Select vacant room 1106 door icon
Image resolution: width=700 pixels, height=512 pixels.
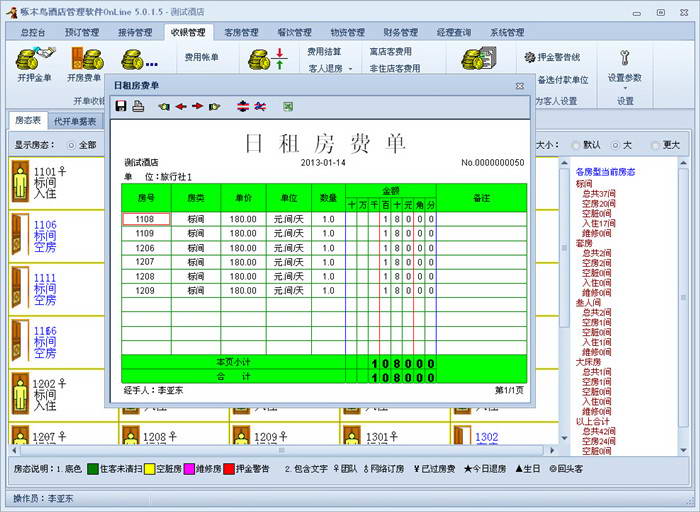pyautogui.click(x=20, y=234)
